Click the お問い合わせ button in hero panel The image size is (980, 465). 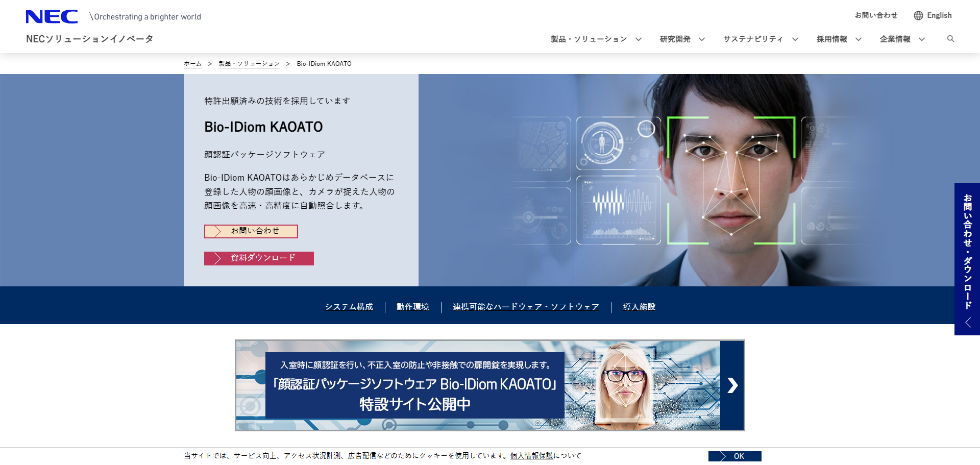[251, 231]
